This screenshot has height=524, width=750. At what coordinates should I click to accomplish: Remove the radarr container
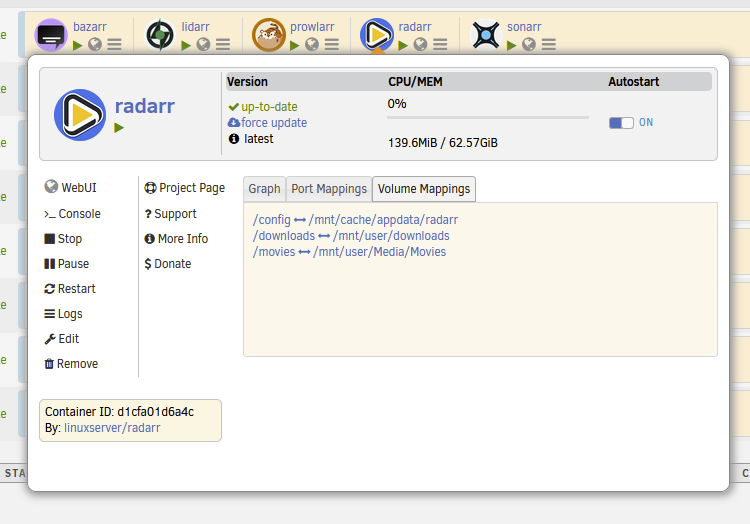[71, 364]
